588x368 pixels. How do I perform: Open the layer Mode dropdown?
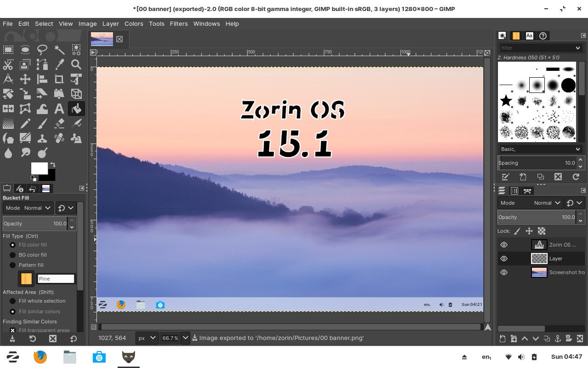pyautogui.click(x=547, y=202)
